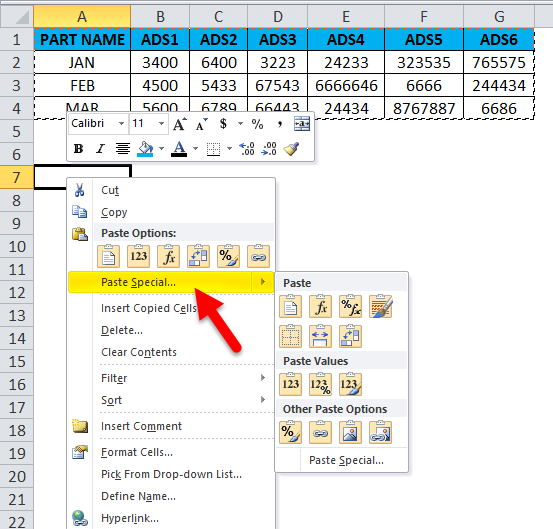
Task: Apply font color with the A icon
Action: tap(179, 149)
